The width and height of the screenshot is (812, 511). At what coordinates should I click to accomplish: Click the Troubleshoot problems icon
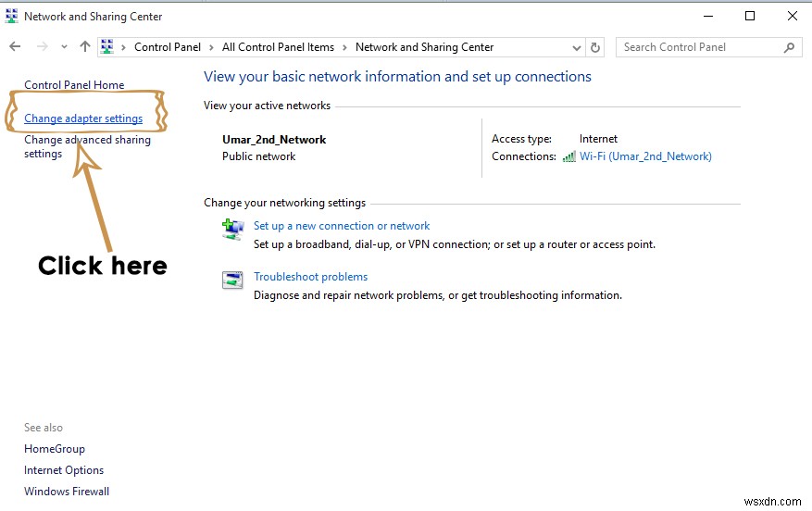click(x=232, y=280)
